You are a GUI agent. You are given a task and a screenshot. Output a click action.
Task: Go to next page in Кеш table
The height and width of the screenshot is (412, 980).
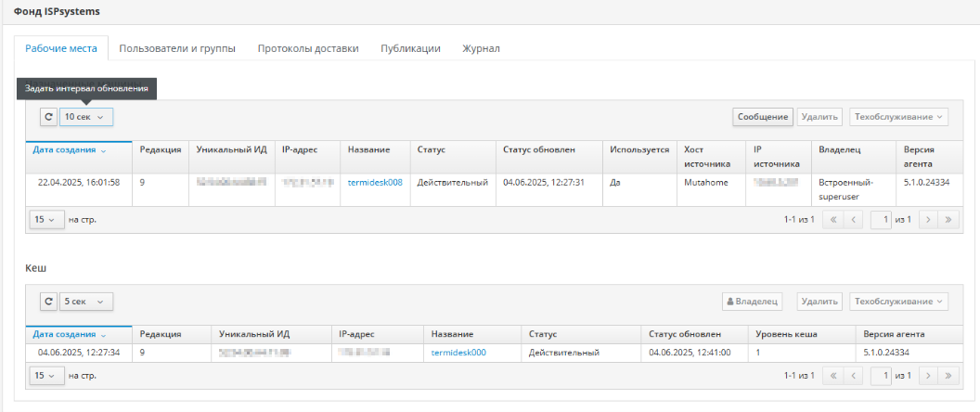point(925,376)
